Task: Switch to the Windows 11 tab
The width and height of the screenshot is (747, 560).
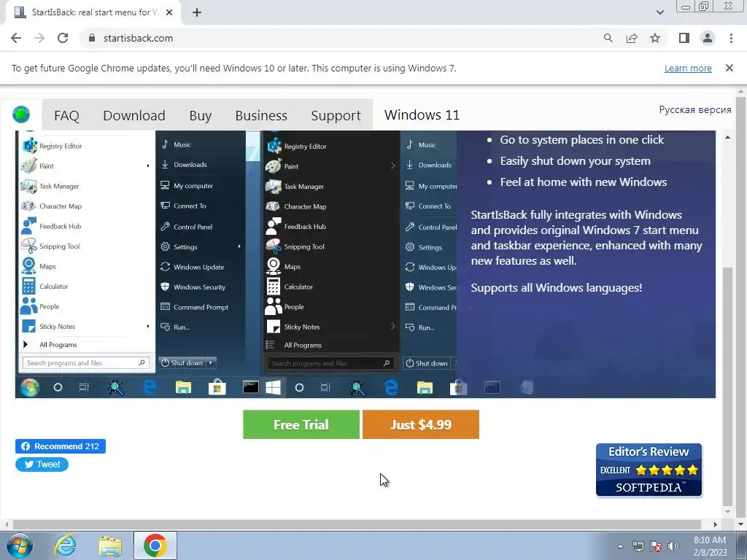Action: pos(422,114)
